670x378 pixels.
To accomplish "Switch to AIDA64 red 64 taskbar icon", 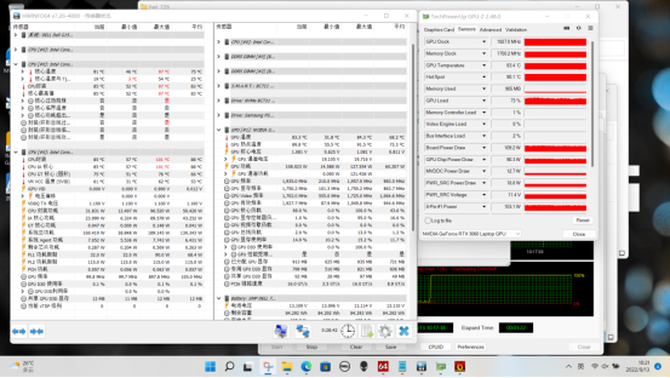I will [x=383, y=366].
